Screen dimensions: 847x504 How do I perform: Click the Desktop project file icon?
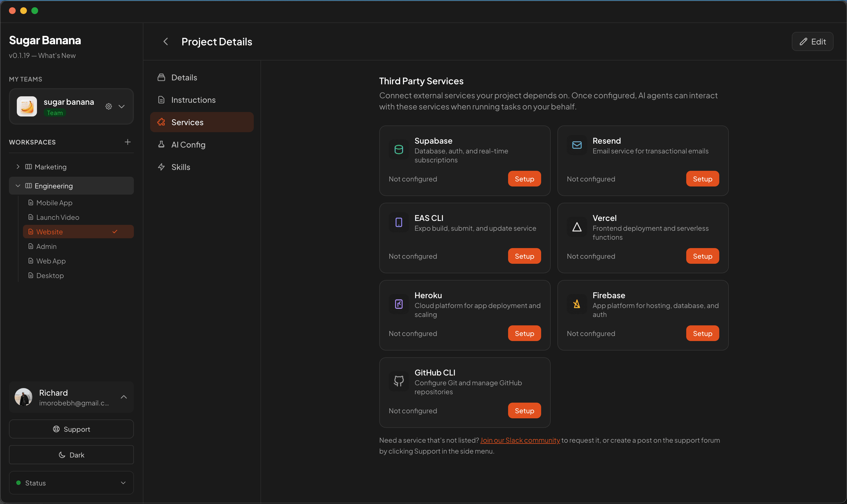click(x=31, y=276)
